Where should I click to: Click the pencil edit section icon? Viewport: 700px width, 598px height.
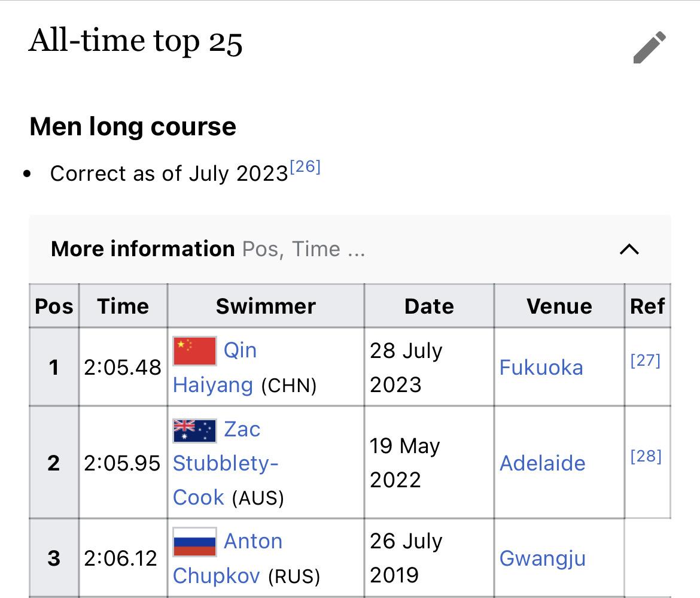650,47
